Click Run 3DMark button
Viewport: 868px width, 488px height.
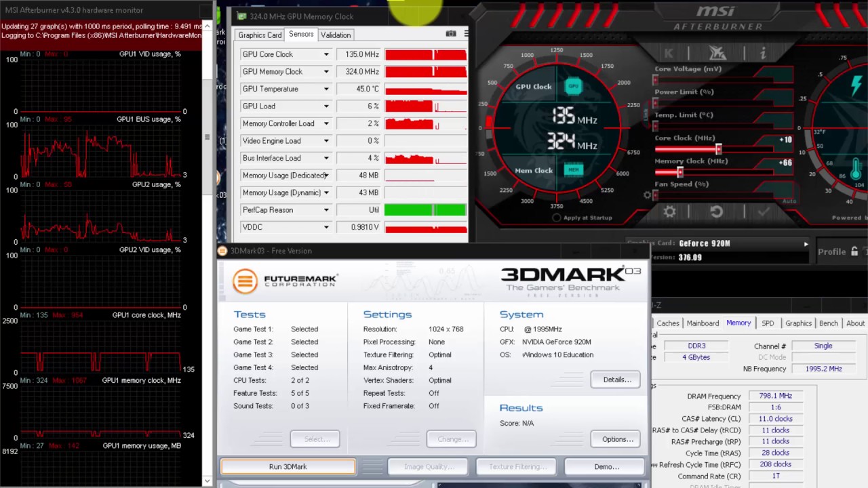pos(288,466)
